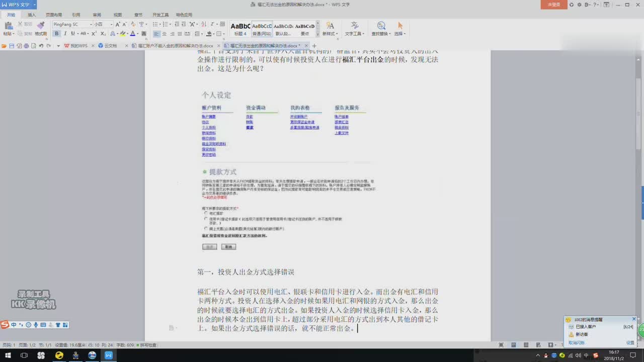Click the print icon in quick access bar
The height and width of the screenshot is (362, 644).
point(26,46)
